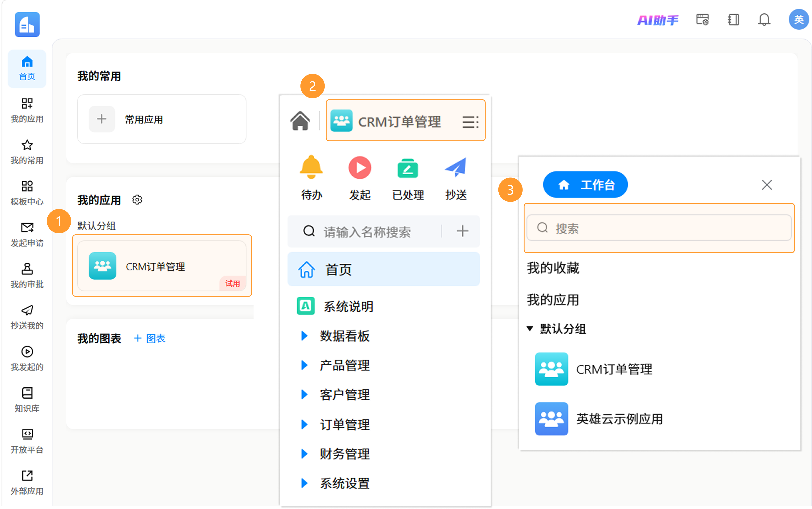Screen dimensions: 812x509
Task: Click the 搜索 field in switcher panel
Action: click(658, 228)
